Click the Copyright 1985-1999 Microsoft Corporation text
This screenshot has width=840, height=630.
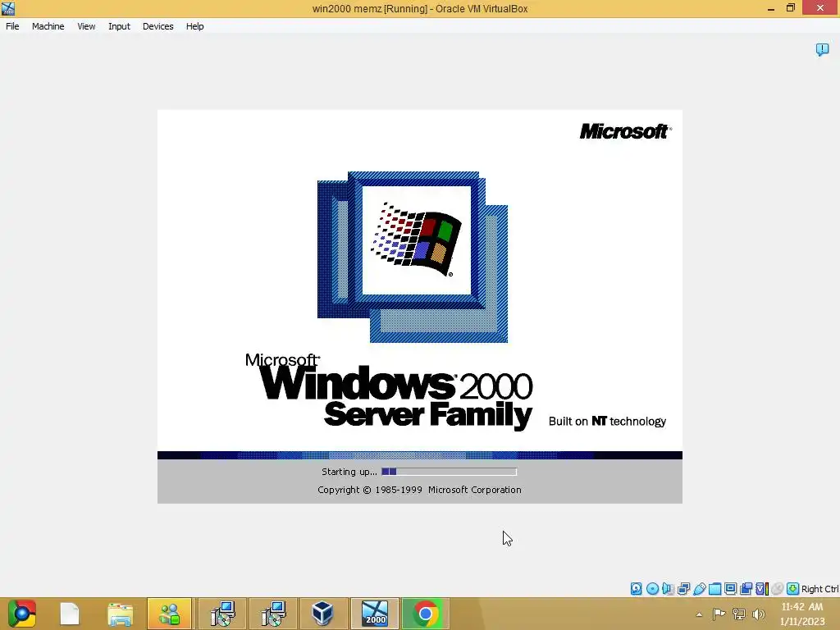click(x=419, y=490)
